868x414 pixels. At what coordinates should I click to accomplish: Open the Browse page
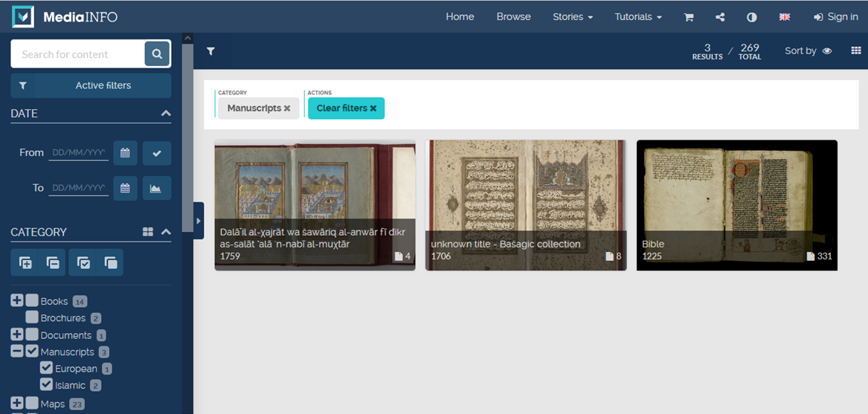pyautogui.click(x=514, y=16)
